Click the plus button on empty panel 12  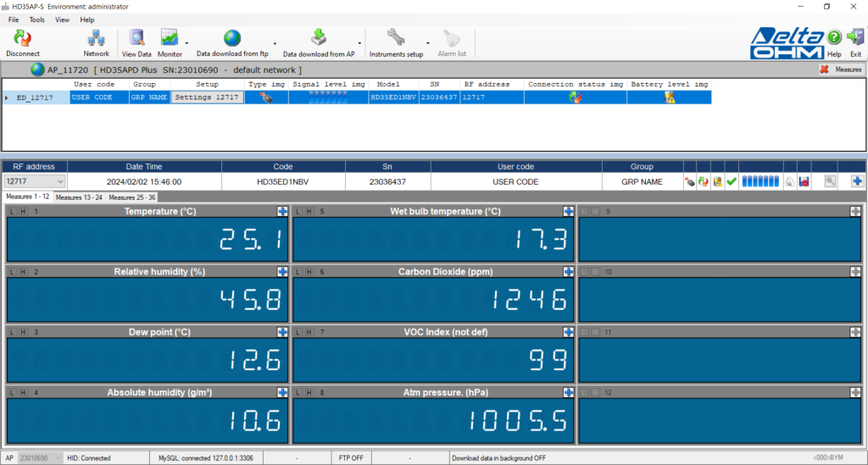(855, 392)
